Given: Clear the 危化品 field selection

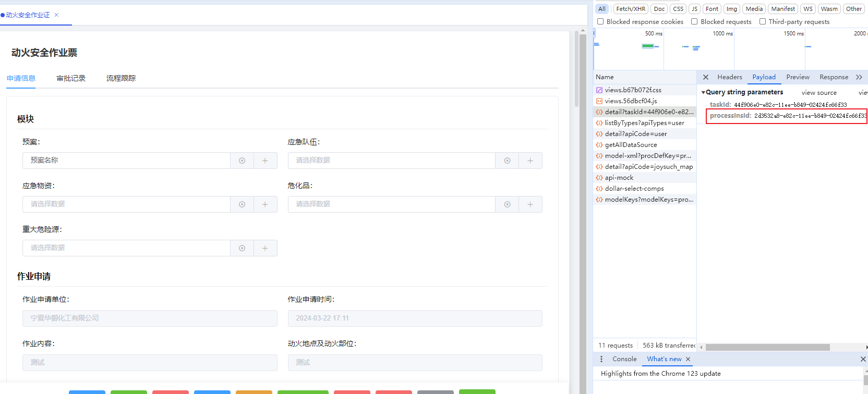Looking at the screenshot, I should [x=507, y=204].
